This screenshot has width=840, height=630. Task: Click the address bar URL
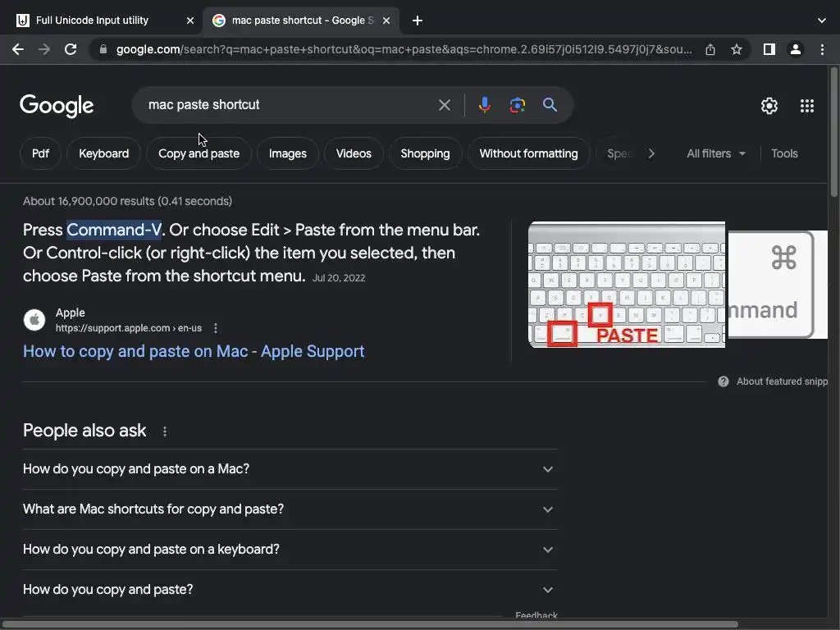404,49
